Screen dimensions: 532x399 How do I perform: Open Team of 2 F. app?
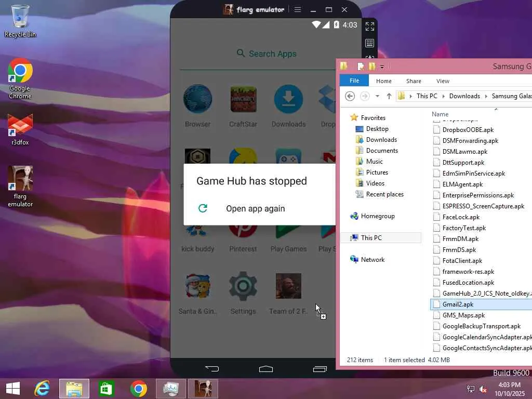pos(288,293)
